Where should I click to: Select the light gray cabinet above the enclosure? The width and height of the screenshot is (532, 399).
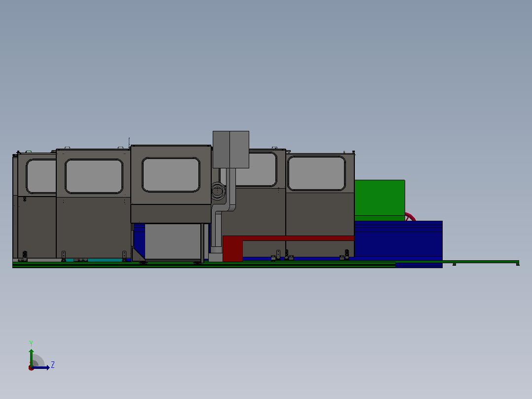(x=231, y=150)
